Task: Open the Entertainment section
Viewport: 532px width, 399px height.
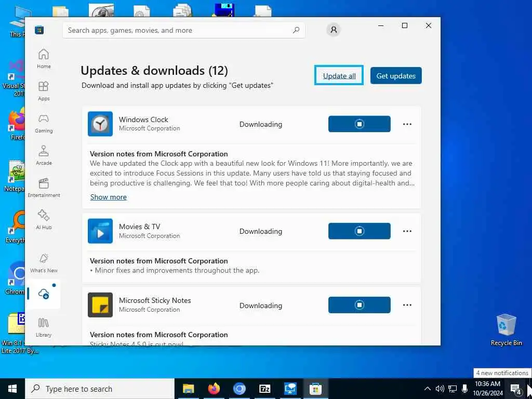Action: pos(44,188)
